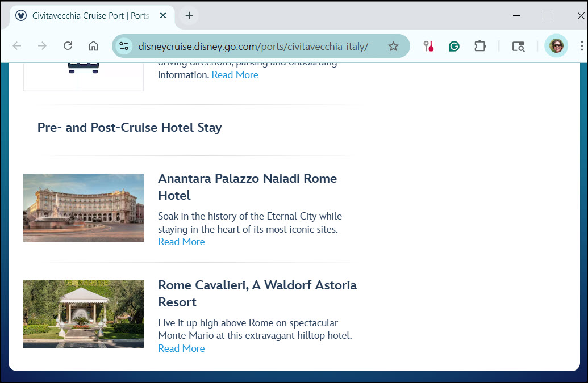The image size is (588, 383).
Task: View site information icon in address bar
Action: tap(124, 46)
